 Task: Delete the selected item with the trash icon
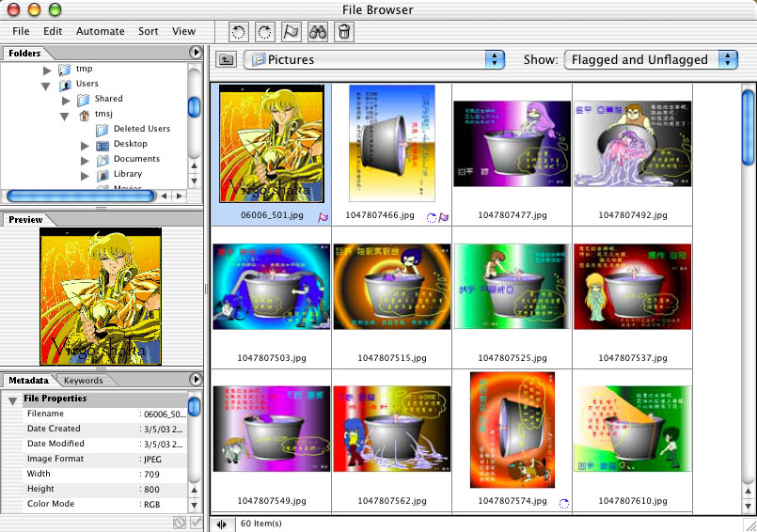344,32
